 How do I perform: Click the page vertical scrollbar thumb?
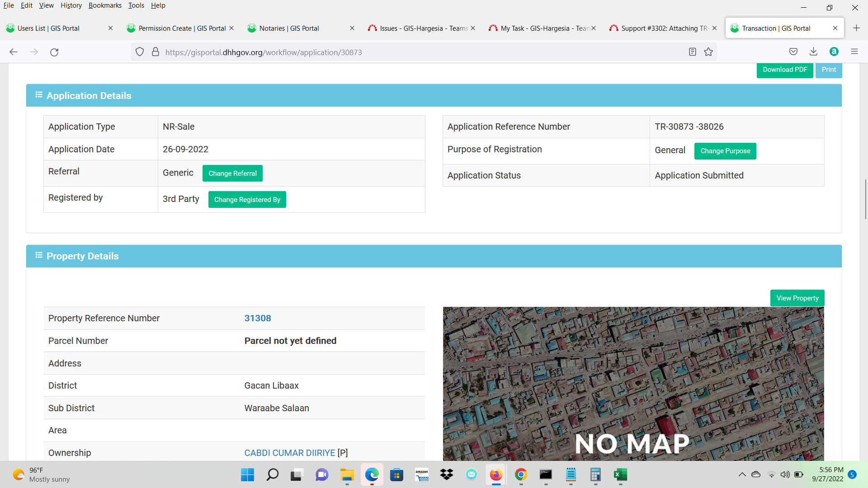(865, 199)
